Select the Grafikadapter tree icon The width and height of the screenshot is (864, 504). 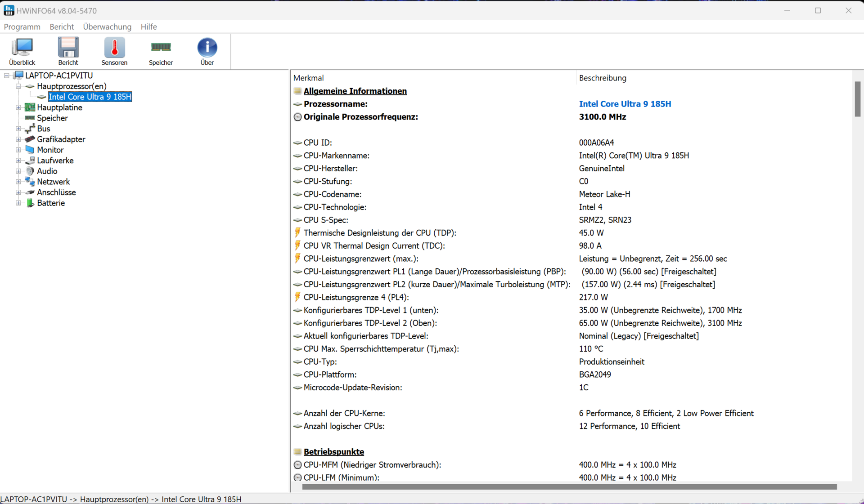pyautogui.click(x=30, y=139)
